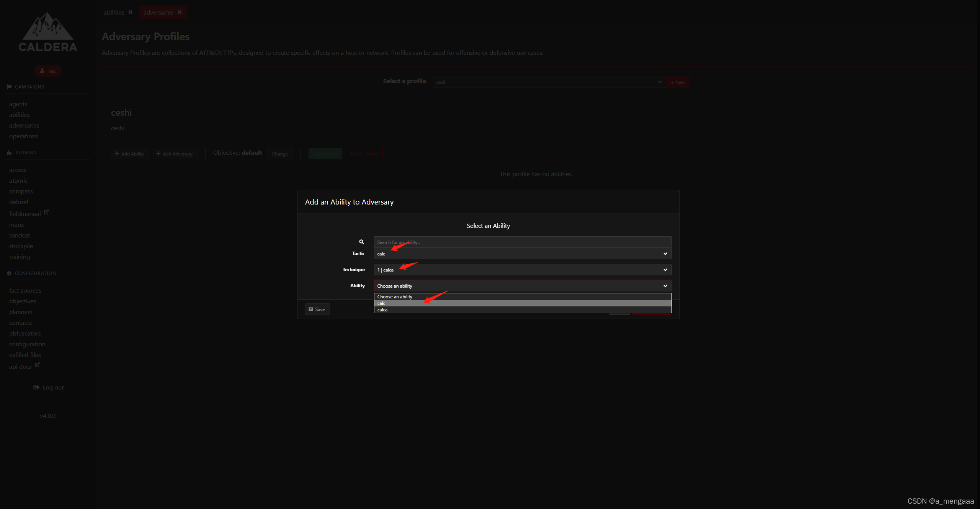Click the Save button in the dialog
Viewport: 980px width, 509px height.
317,309
